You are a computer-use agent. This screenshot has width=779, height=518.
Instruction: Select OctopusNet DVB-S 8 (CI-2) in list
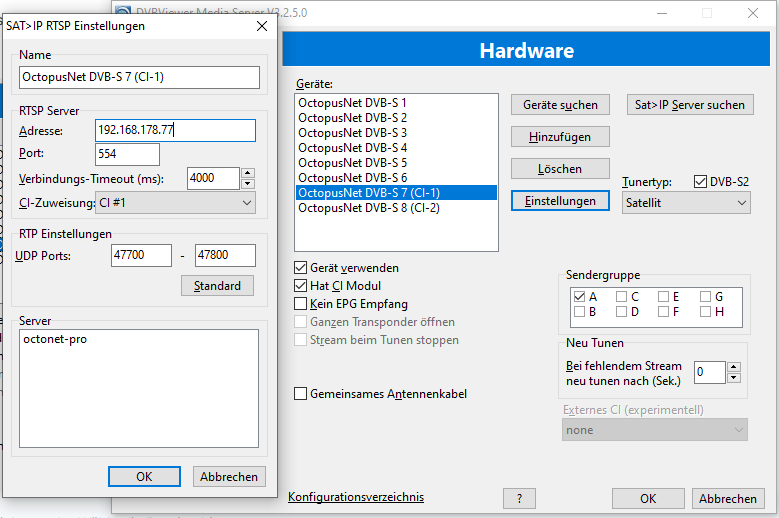[368, 208]
